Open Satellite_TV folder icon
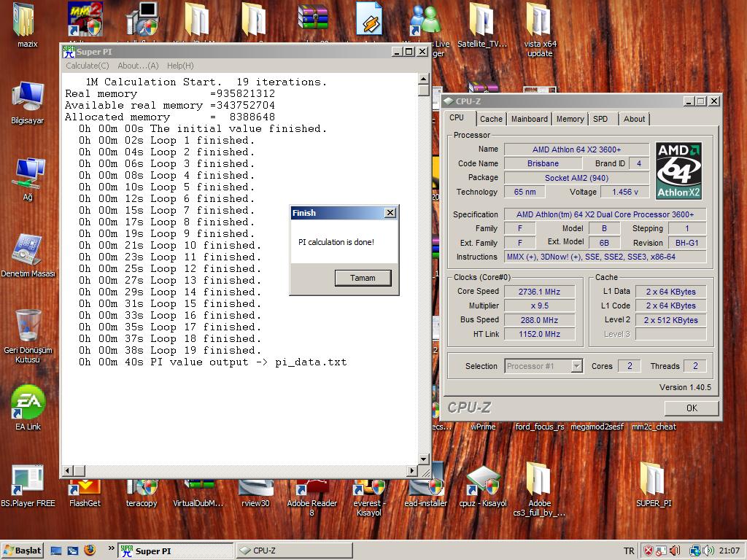This screenshot has height=560, width=747. [x=482, y=21]
